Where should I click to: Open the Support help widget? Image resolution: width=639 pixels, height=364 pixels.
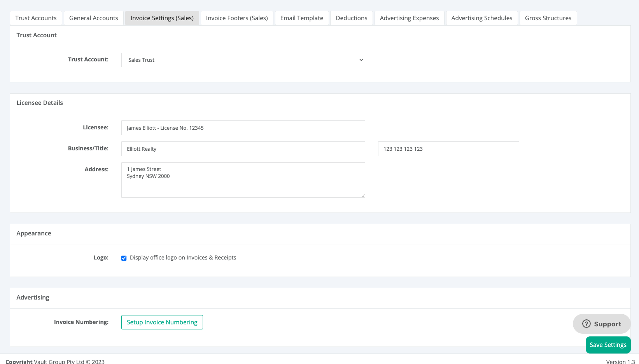point(602,324)
